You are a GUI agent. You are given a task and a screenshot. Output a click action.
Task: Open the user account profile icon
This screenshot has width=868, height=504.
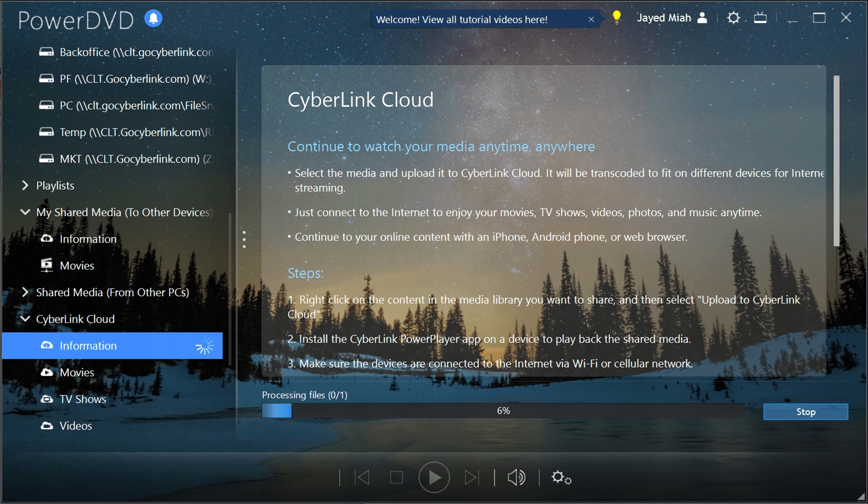point(703,18)
